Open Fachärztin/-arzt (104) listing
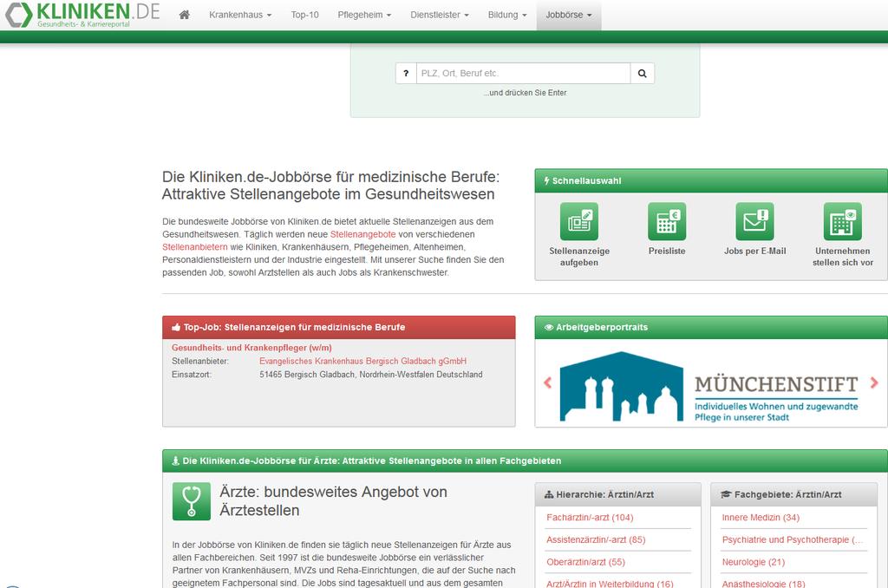Screen dimensions: 888x588 590,517
